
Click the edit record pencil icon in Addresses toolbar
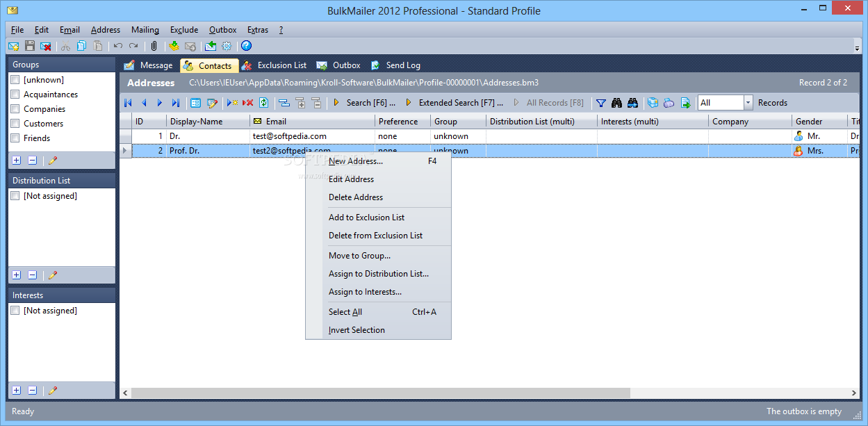tap(212, 103)
